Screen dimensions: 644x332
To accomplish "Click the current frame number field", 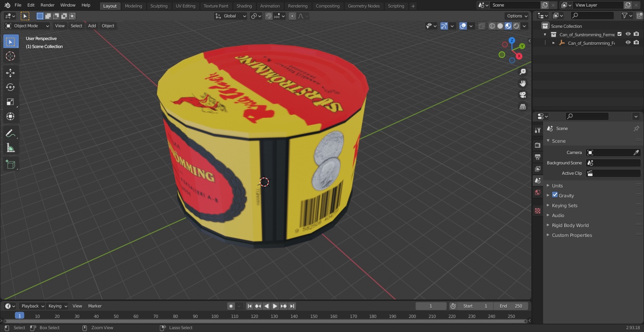I will [430, 306].
